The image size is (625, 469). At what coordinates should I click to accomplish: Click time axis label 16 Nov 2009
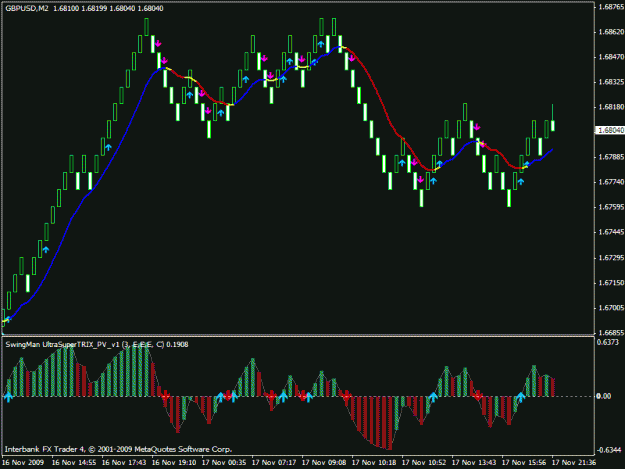point(24,463)
